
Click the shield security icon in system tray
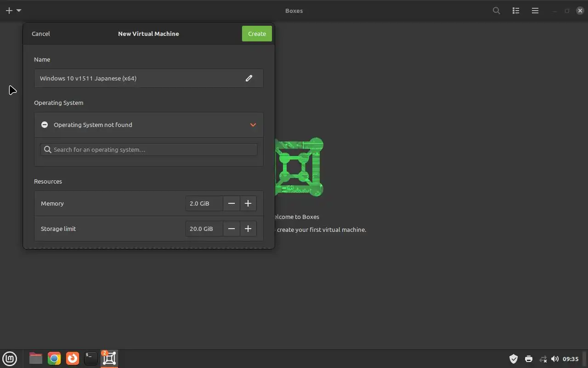(514, 359)
